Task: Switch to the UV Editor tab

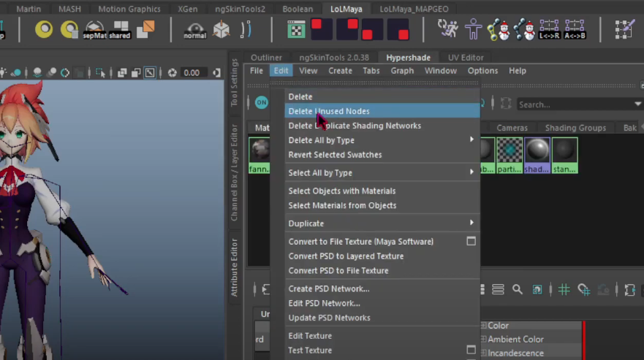Action: click(x=466, y=58)
